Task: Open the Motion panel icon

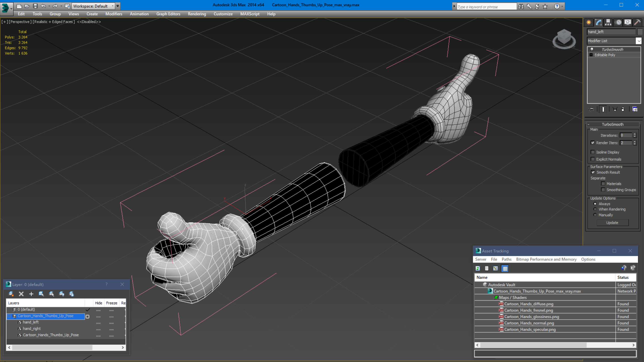Action: (618, 23)
